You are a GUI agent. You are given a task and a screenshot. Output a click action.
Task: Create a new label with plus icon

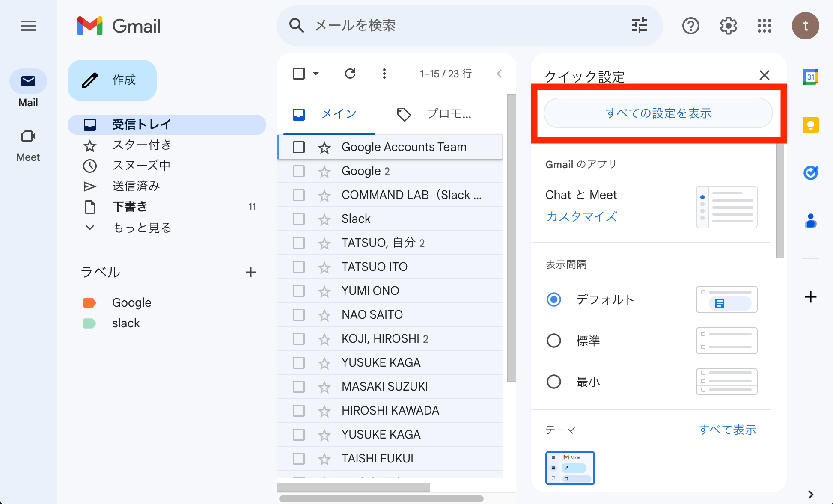(x=251, y=272)
